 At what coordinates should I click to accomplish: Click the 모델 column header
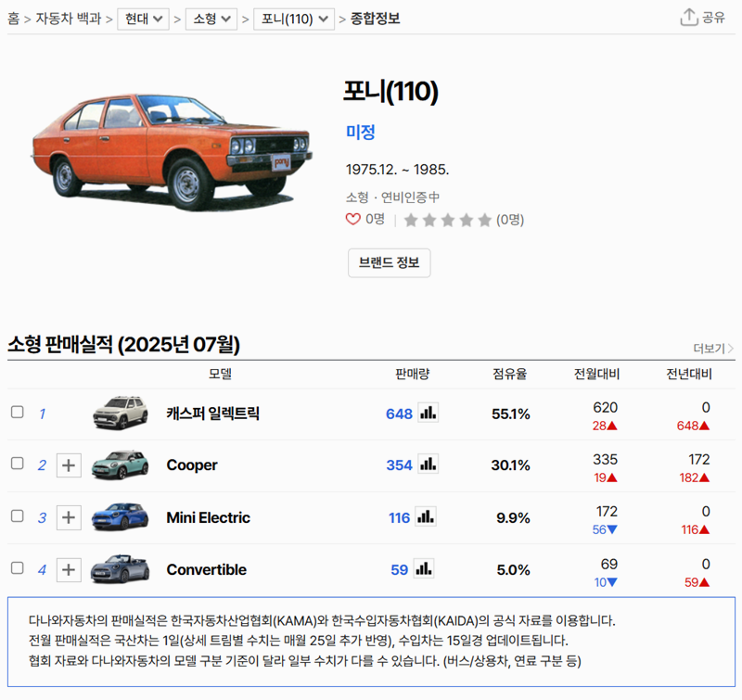coord(220,375)
